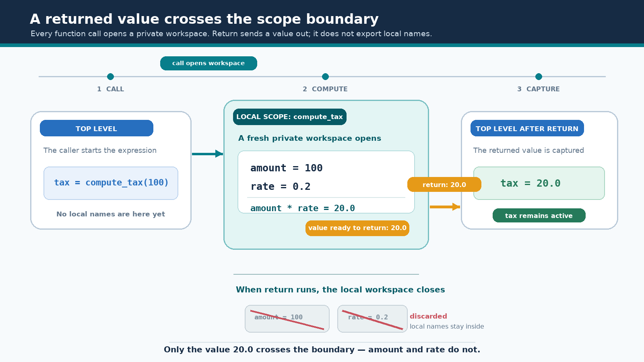Image resolution: width=644 pixels, height=362 pixels.
Task: Click 'value ready to return: 20.0' pill
Action: coord(357,228)
